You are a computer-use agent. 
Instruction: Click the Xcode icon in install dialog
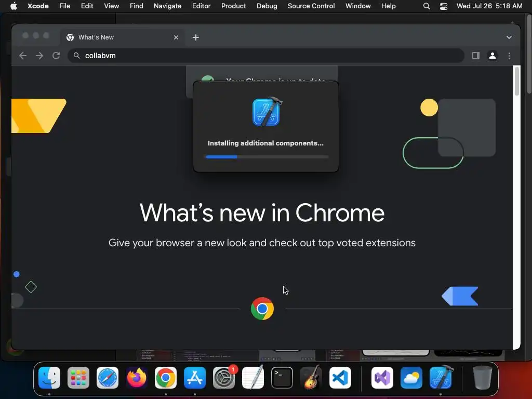point(268,111)
